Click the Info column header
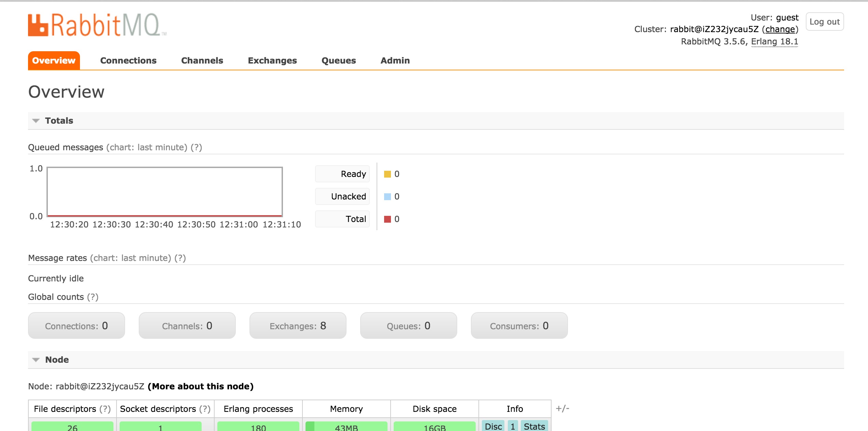 pos(515,409)
